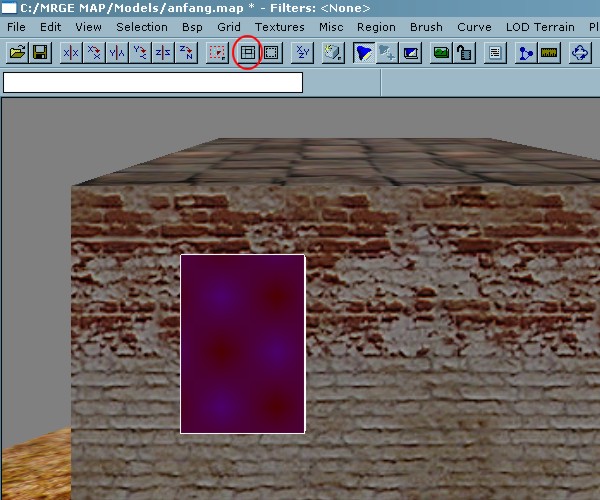
Task: Open the Misc menu
Action: tap(331, 27)
